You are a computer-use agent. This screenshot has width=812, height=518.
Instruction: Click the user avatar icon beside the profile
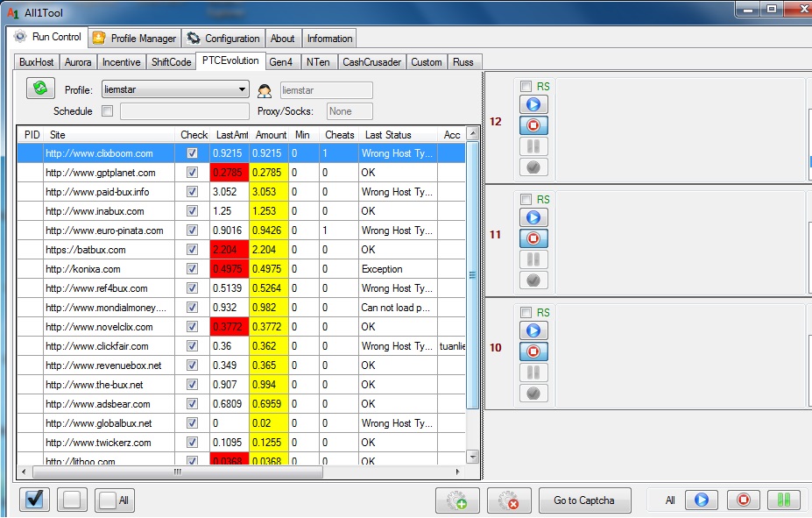point(265,91)
